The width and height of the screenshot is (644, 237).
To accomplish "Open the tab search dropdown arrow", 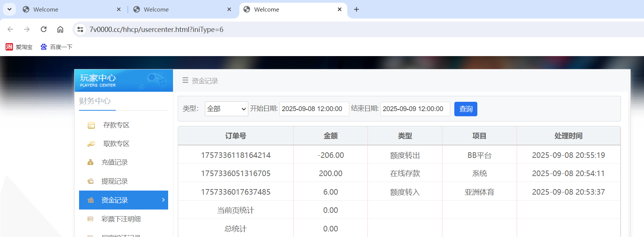I will point(9,9).
